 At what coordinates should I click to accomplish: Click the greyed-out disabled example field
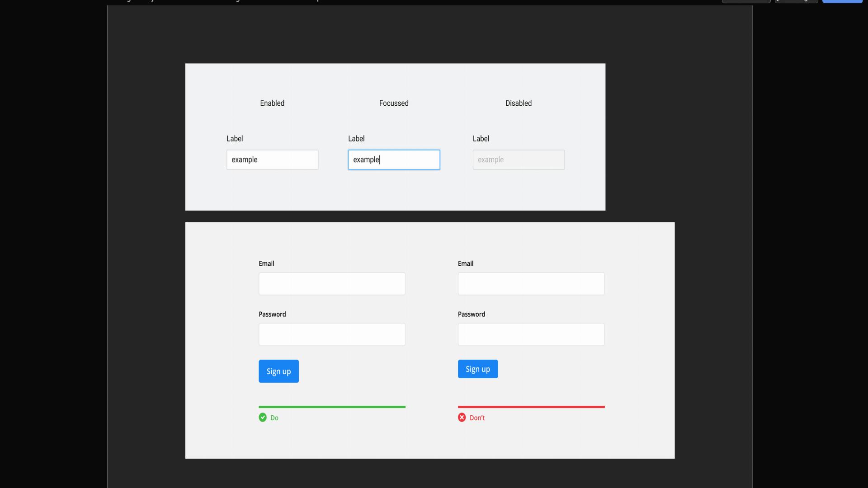[519, 160]
